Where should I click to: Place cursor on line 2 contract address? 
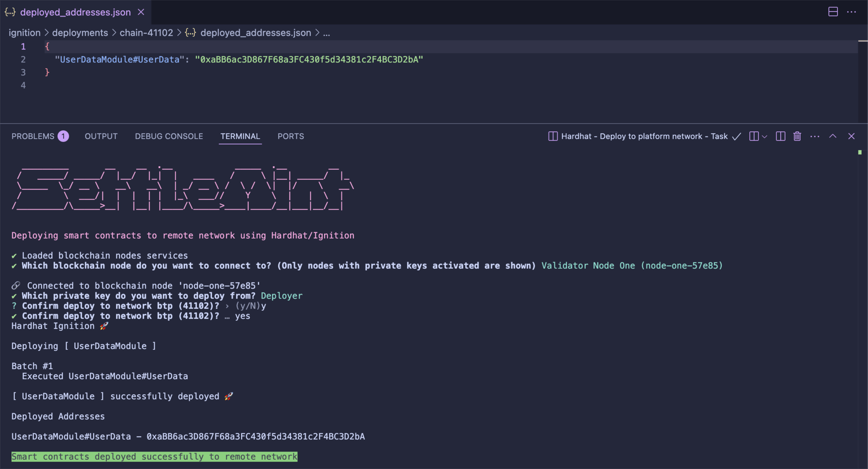[309, 59]
